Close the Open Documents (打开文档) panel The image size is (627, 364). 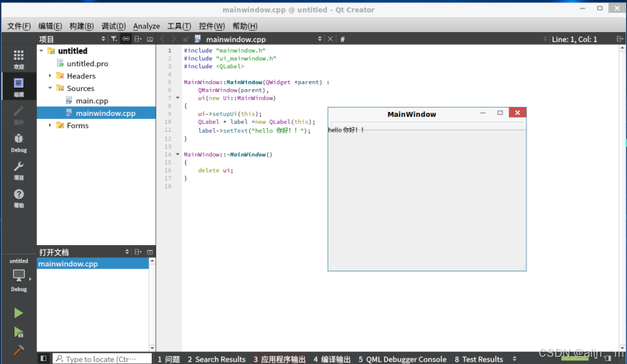150,251
